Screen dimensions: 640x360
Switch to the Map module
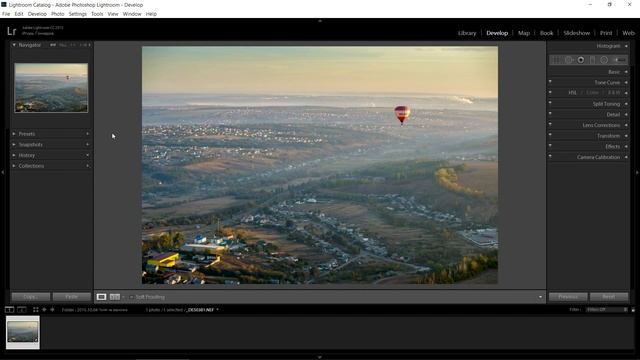(x=524, y=33)
